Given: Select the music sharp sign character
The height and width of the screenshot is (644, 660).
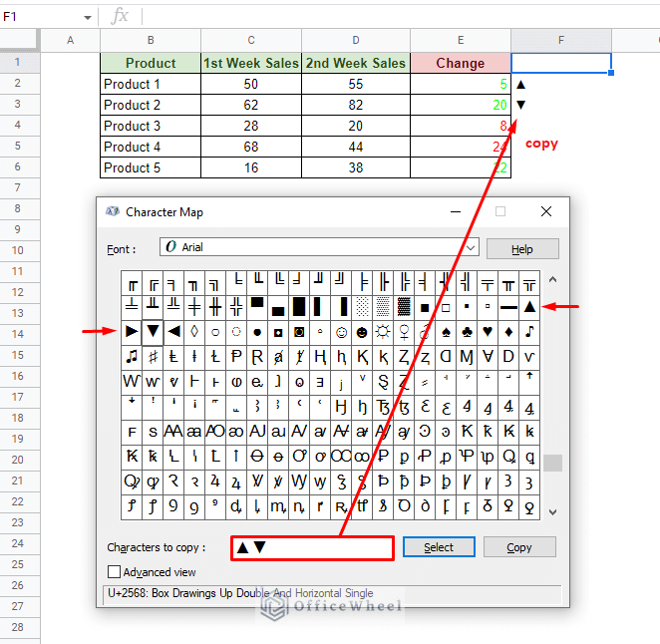Looking at the screenshot, I should click(x=153, y=357).
